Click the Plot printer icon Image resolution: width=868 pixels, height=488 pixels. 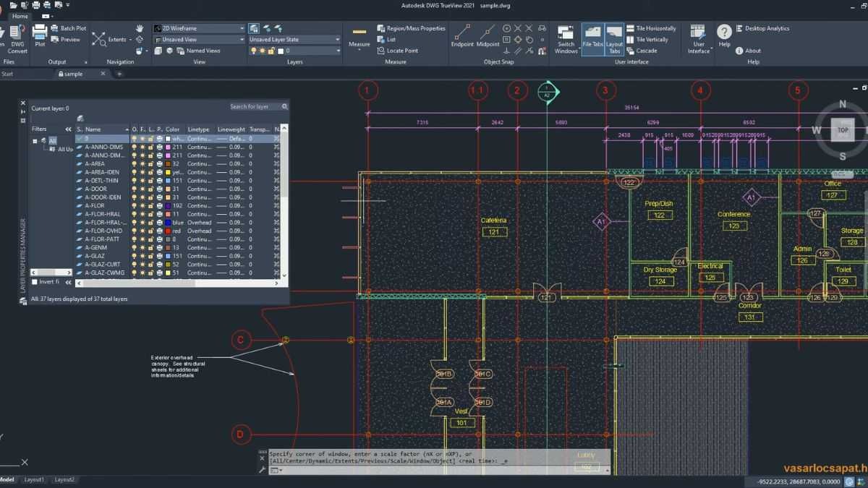[x=40, y=33]
